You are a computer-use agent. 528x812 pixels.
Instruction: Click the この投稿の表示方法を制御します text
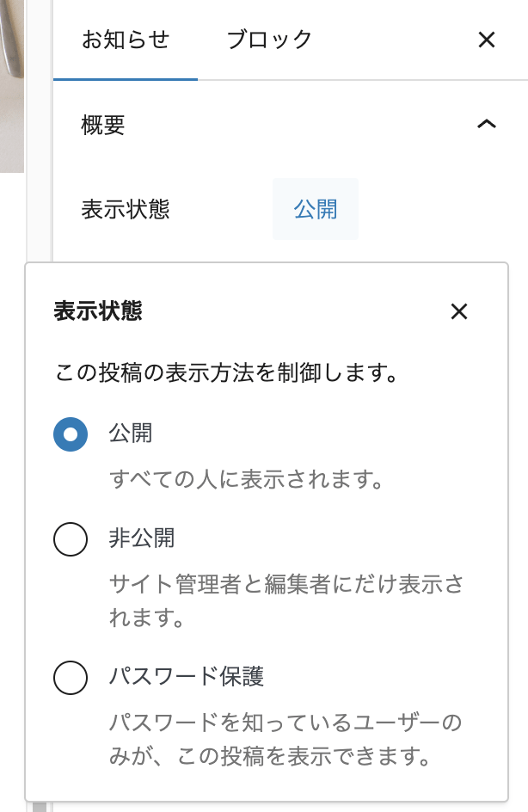pos(226,373)
